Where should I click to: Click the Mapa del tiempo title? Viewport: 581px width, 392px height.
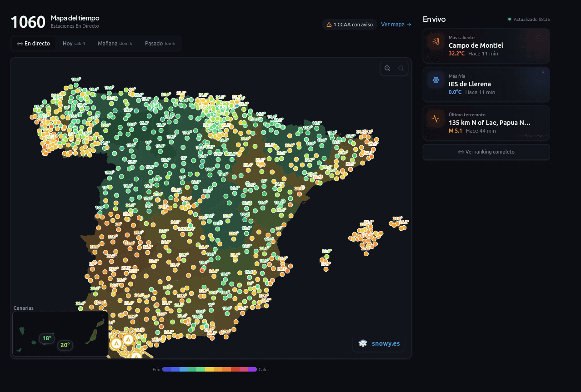point(75,18)
